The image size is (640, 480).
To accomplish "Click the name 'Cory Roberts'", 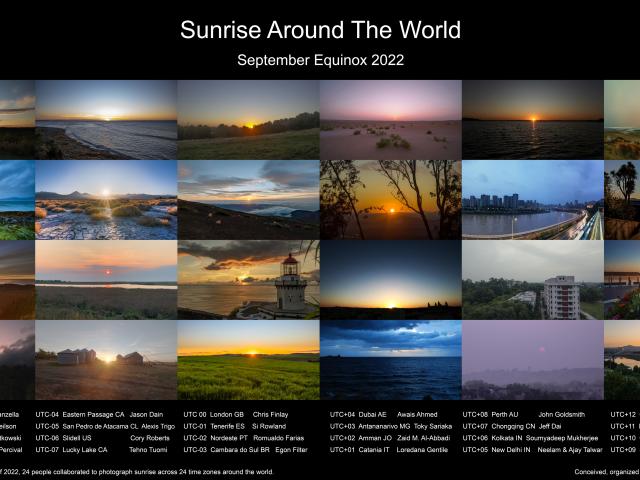I will (x=150, y=438).
